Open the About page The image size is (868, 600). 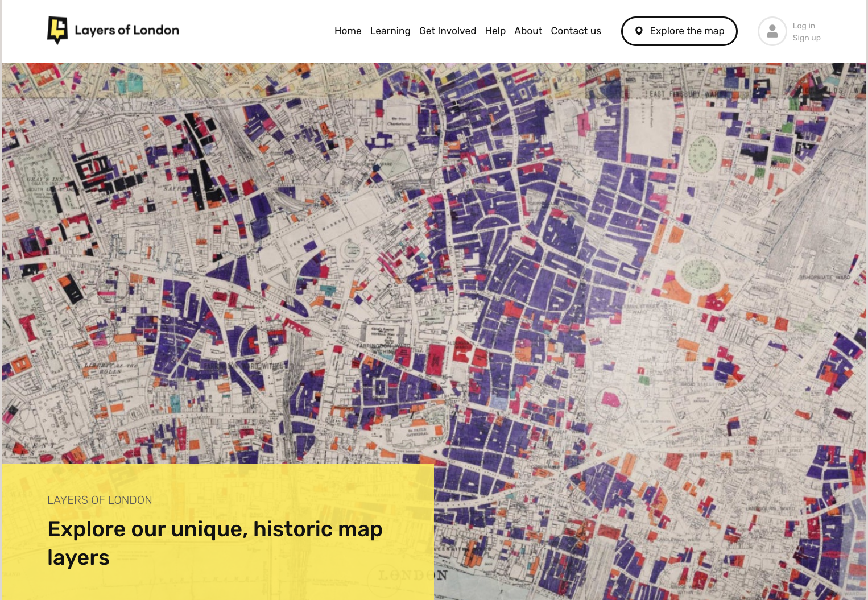tap(528, 31)
